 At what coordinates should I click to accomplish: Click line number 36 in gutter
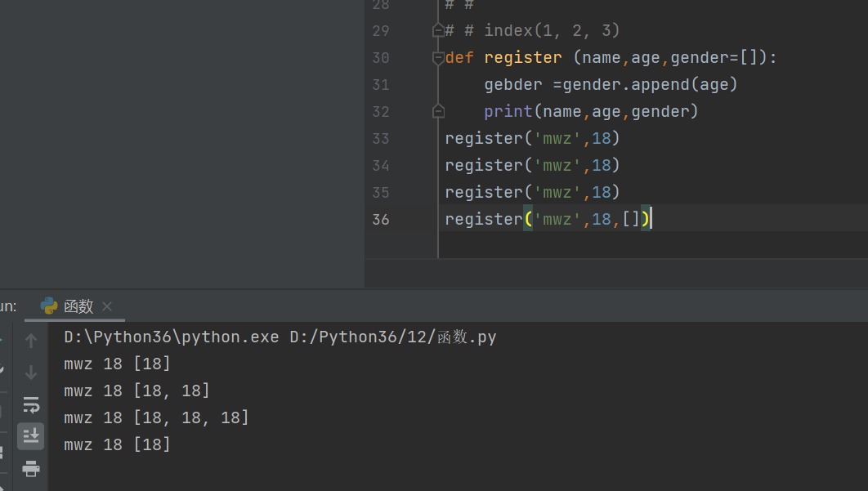point(381,220)
